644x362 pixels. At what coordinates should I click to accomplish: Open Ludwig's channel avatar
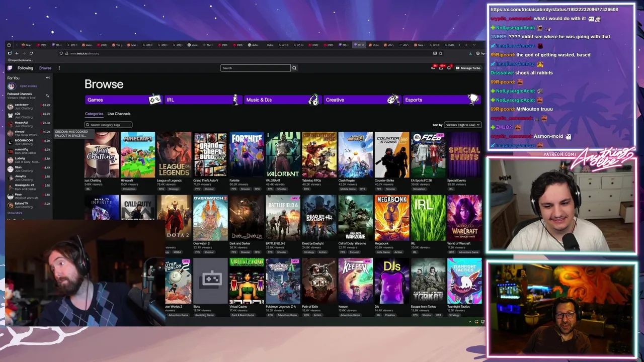click(x=11, y=160)
